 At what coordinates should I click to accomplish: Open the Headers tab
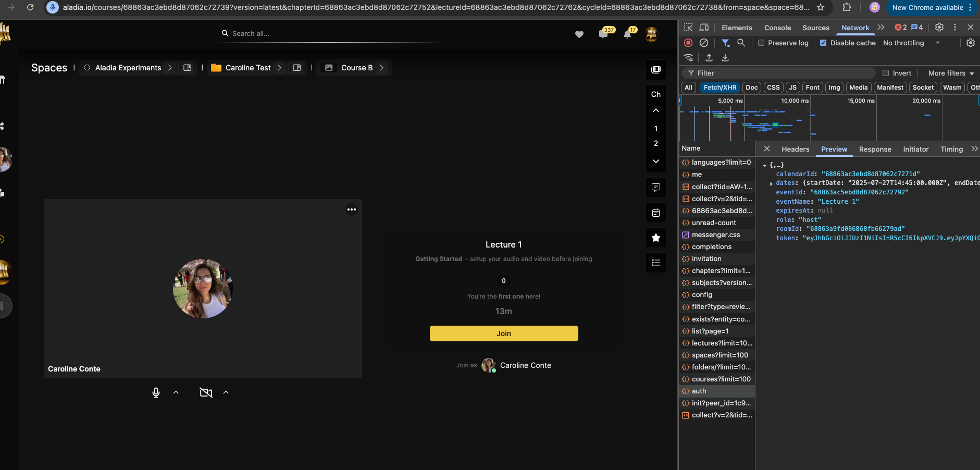point(796,149)
